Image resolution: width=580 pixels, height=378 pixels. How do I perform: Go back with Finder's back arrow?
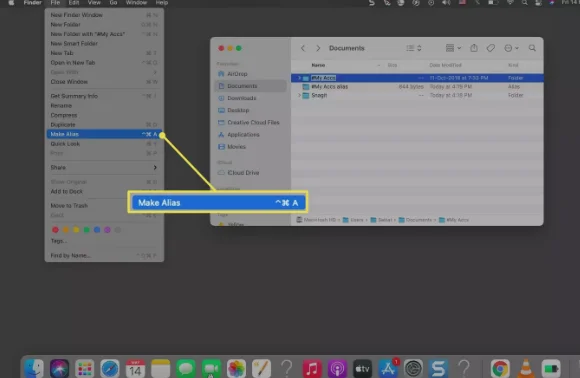tap(303, 48)
